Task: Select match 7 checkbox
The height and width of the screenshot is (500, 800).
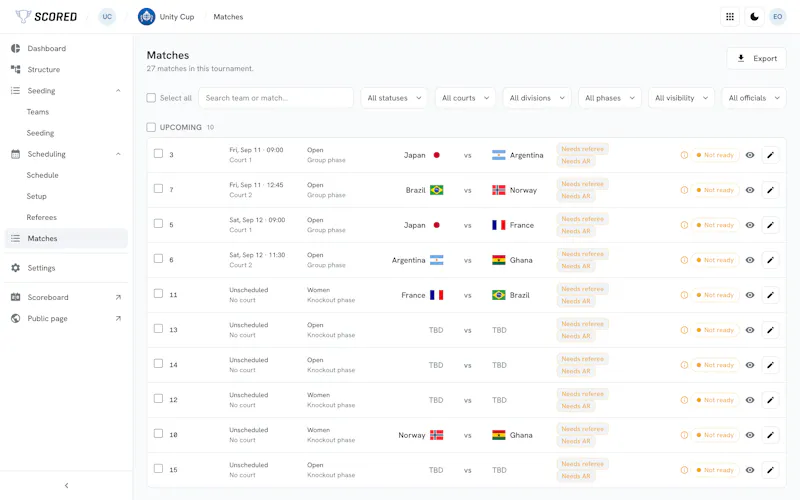Action: coord(159,189)
